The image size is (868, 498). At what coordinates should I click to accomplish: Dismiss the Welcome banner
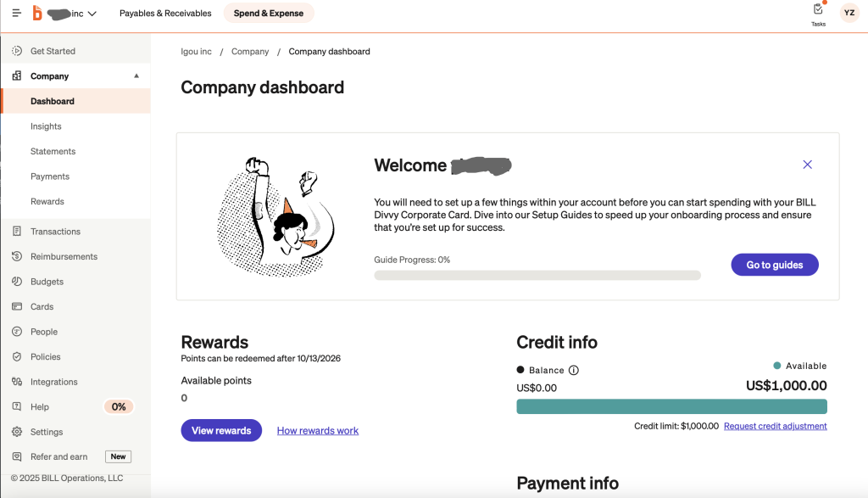[x=807, y=165]
